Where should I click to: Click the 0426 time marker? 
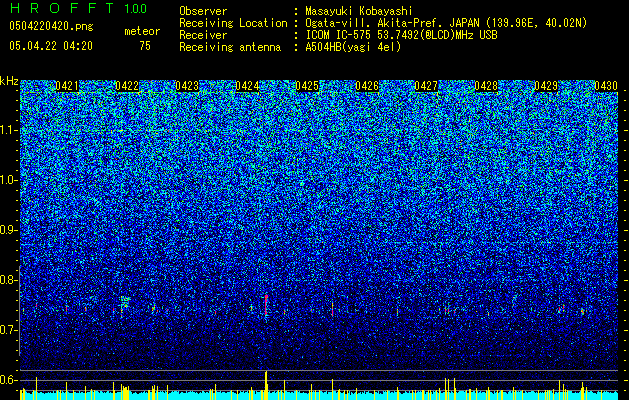(x=367, y=86)
